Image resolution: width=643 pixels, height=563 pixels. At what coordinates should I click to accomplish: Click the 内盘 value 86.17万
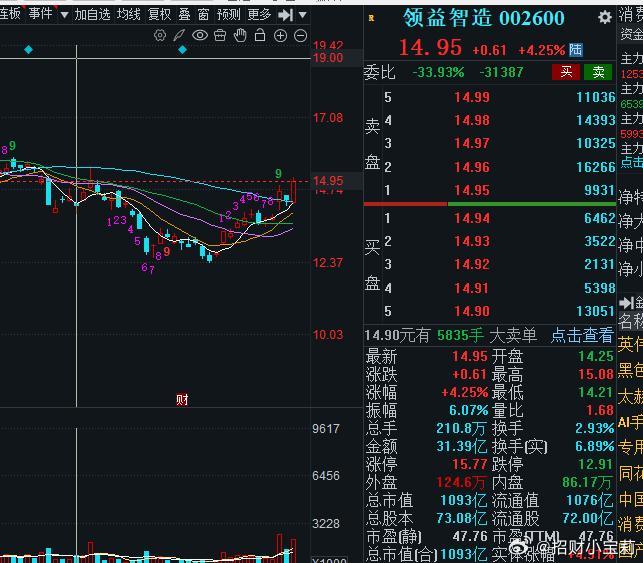588,482
